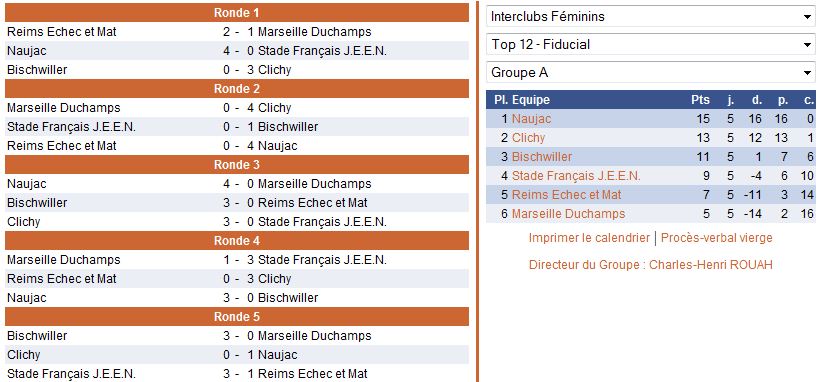This screenshot has width=820, height=382.
Task: Click the Ronde 3 header
Action: pos(237,165)
